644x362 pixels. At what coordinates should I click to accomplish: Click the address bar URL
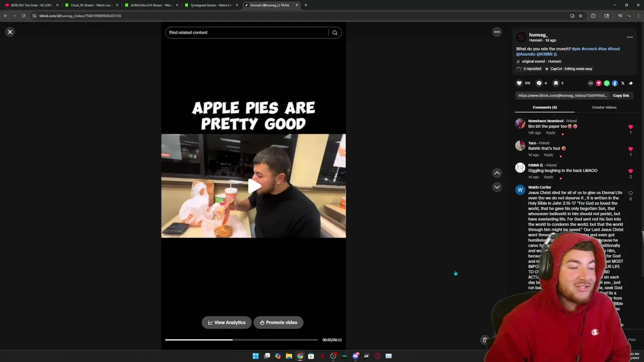point(80,16)
